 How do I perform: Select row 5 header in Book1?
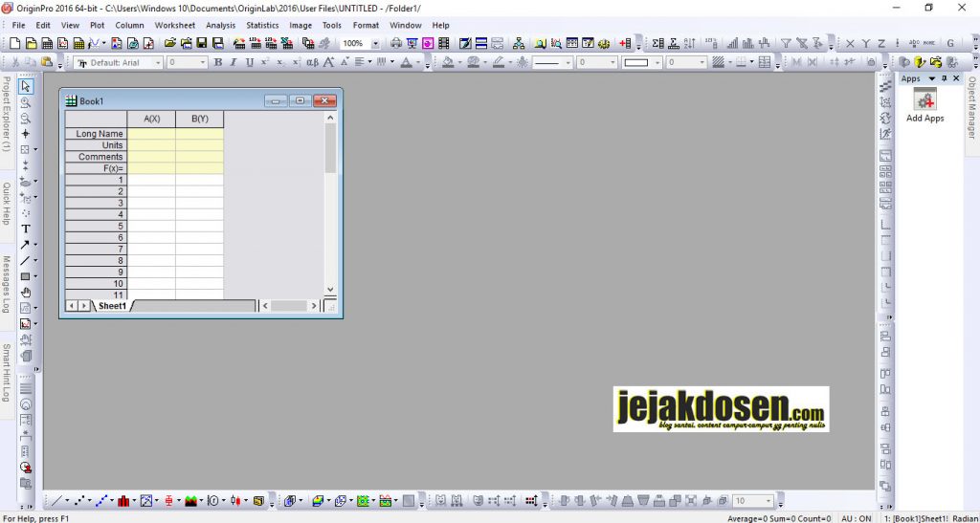(97, 226)
